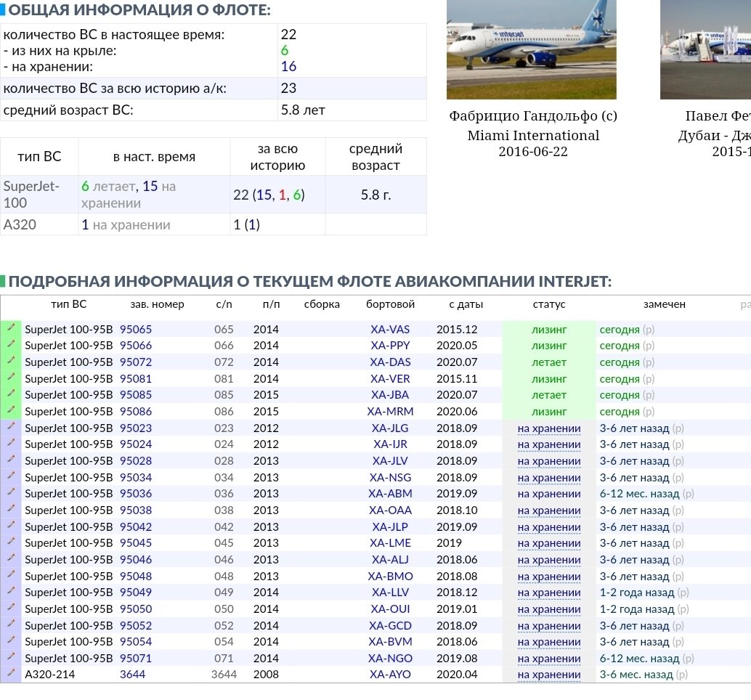
Task: Click edit pencil icon for 95054 row
Action: (x=11, y=640)
